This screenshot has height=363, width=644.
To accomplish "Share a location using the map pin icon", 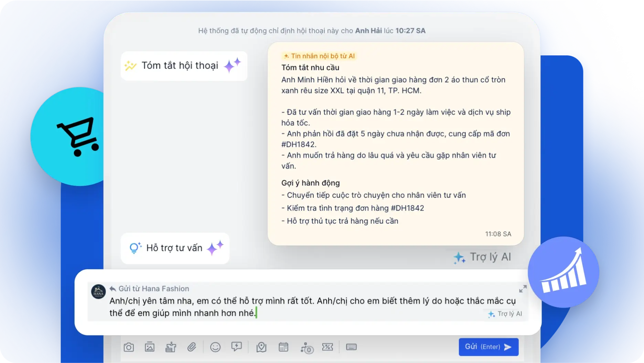I will [x=261, y=347].
